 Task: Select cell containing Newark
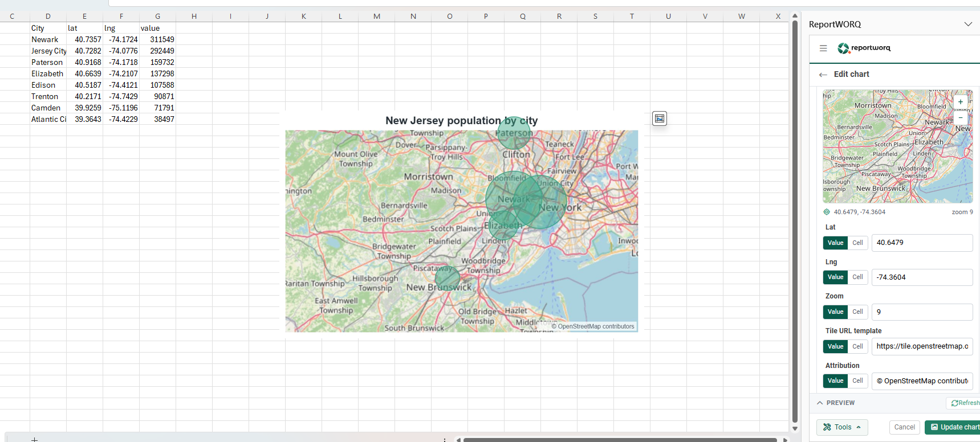point(48,39)
